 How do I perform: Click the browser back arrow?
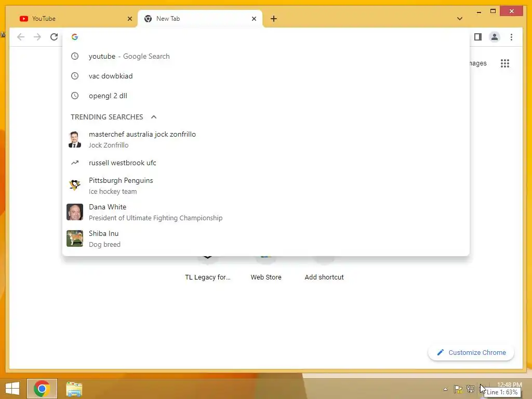[x=21, y=37]
